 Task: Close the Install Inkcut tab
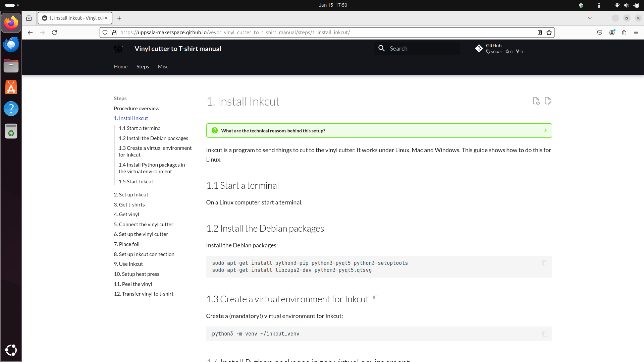click(x=106, y=18)
